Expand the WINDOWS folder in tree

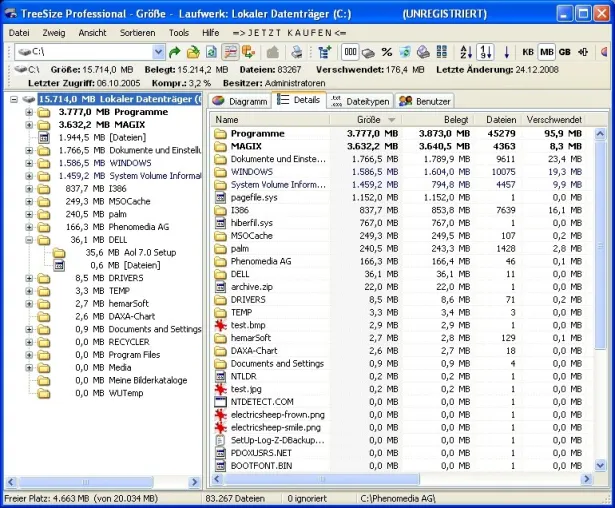pyautogui.click(x=29, y=163)
